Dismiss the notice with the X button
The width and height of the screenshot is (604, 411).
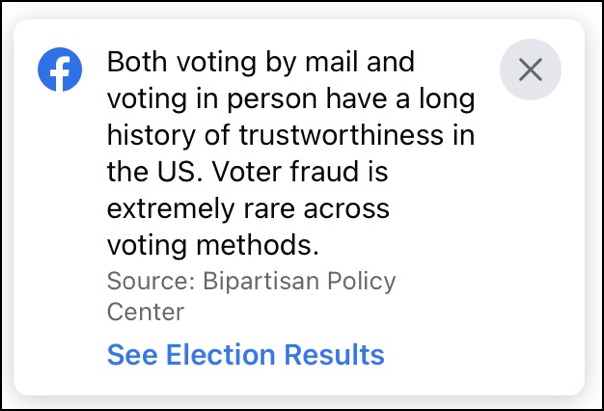point(530,70)
